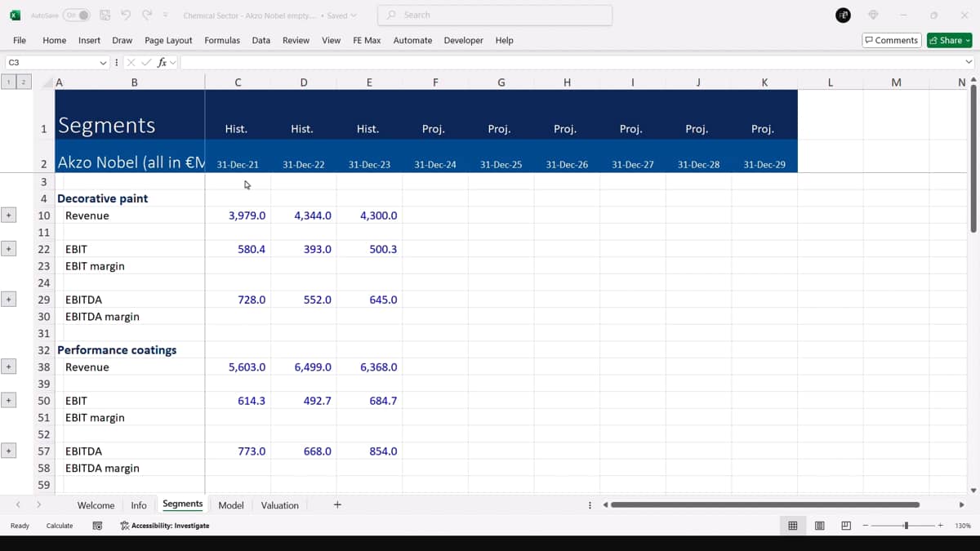The height and width of the screenshot is (551, 980).
Task: Switch to the Insert ribbon tab
Action: pyautogui.click(x=89, y=40)
